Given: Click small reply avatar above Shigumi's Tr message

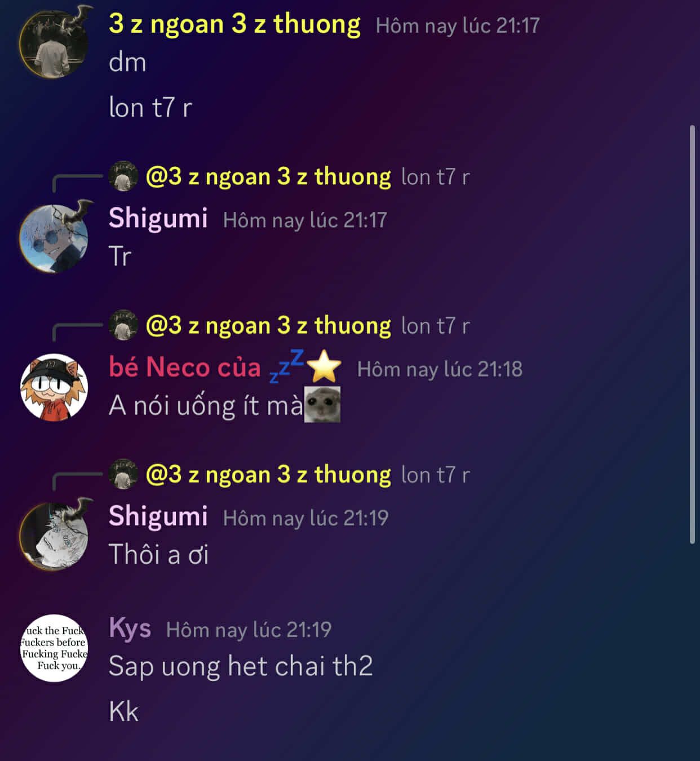Looking at the screenshot, I should tap(123, 176).
